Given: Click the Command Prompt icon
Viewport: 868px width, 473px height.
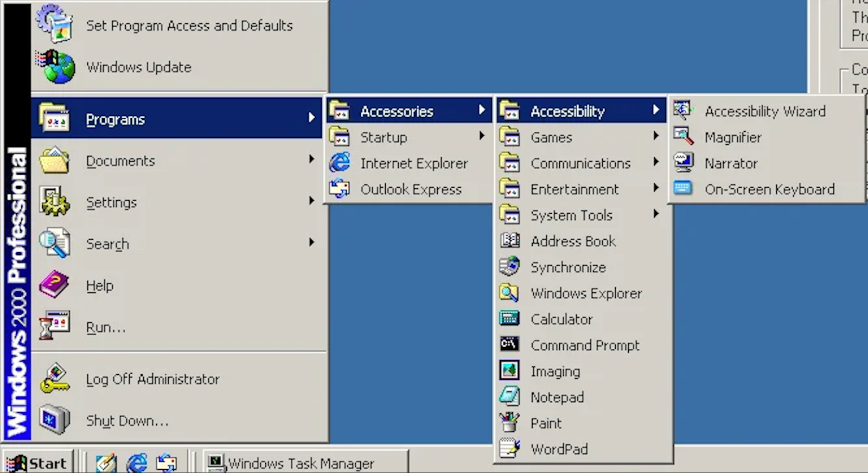Looking at the screenshot, I should (x=509, y=344).
